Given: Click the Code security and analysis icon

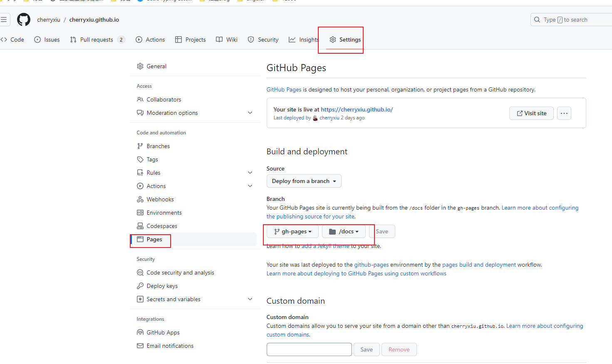Looking at the screenshot, I should (140, 272).
